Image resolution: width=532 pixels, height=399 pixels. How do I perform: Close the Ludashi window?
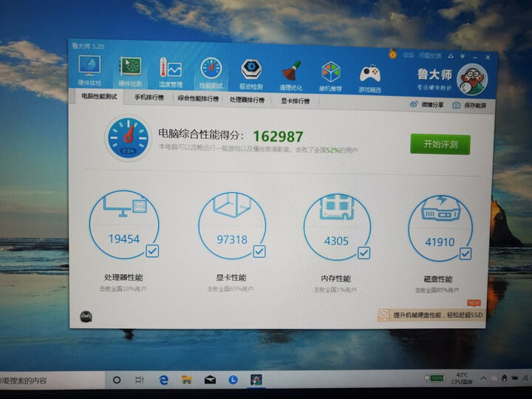[488, 58]
